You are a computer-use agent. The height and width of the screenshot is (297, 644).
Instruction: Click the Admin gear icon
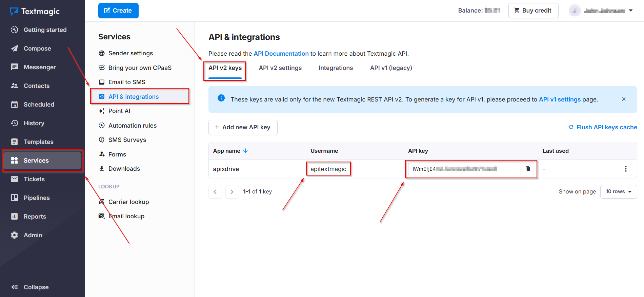point(14,235)
